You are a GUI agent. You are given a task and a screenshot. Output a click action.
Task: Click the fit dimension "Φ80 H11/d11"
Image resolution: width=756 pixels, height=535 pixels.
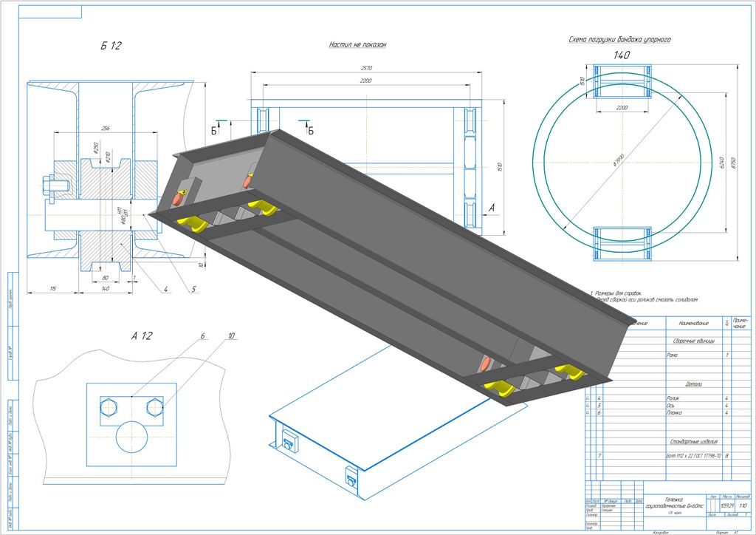[x=123, y=216]
